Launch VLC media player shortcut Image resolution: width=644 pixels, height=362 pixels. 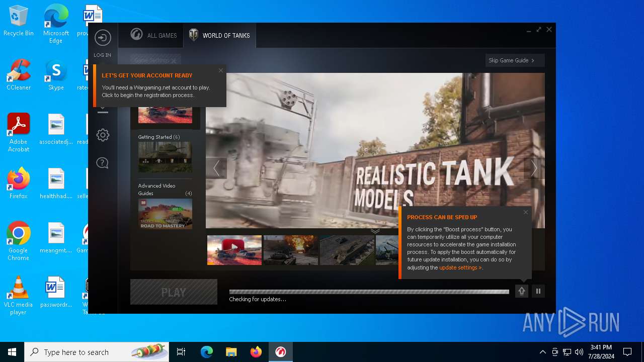(x=19, y=296)
